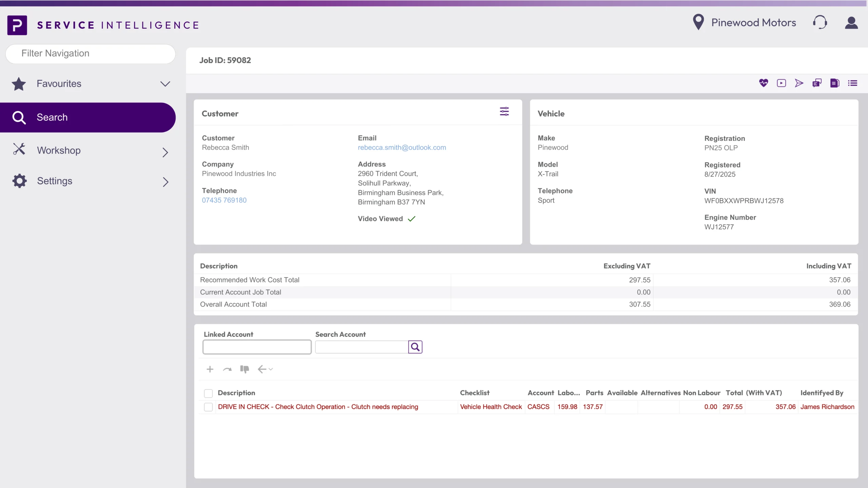Click the thumbs down decline icon

pos(244,369)
